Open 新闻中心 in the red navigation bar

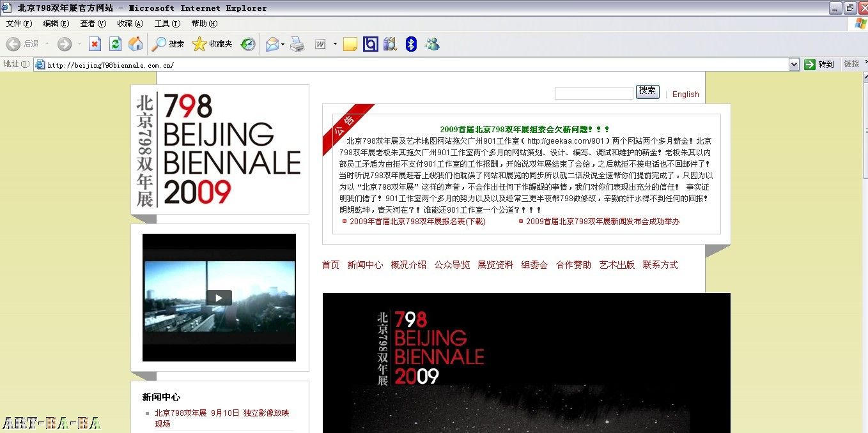click(365, 265)
